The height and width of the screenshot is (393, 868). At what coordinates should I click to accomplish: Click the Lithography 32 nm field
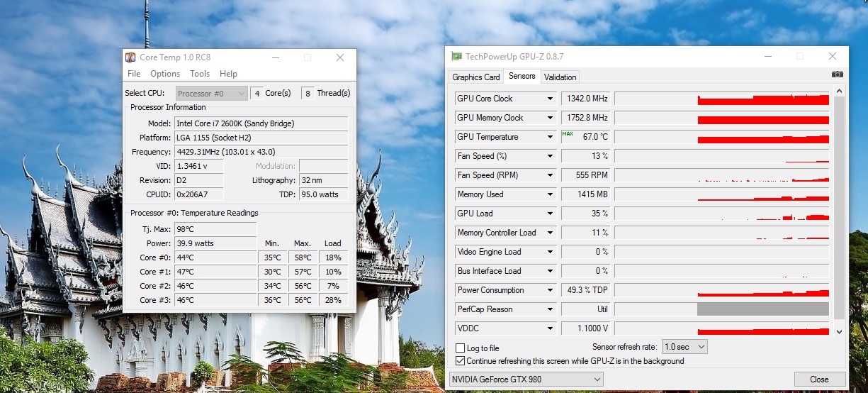point(323,180)
